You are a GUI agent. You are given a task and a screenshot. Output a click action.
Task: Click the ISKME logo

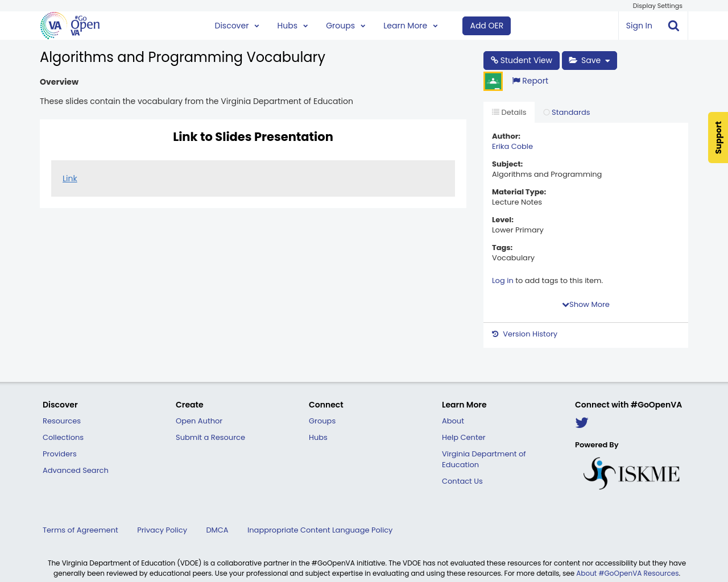pyautogui.click(x=631, y=472)
